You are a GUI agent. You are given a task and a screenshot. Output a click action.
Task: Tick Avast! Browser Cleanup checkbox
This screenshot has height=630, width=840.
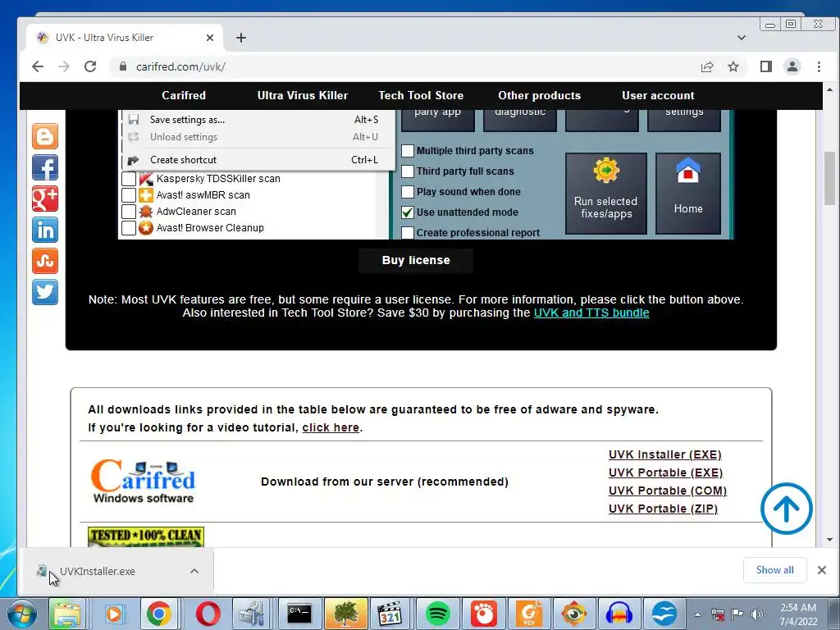[129, 228]
